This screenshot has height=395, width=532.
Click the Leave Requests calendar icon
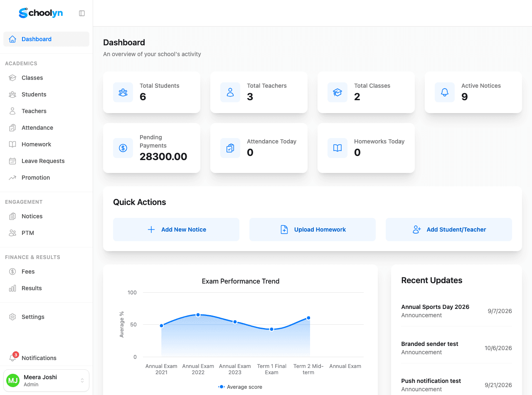12,161
